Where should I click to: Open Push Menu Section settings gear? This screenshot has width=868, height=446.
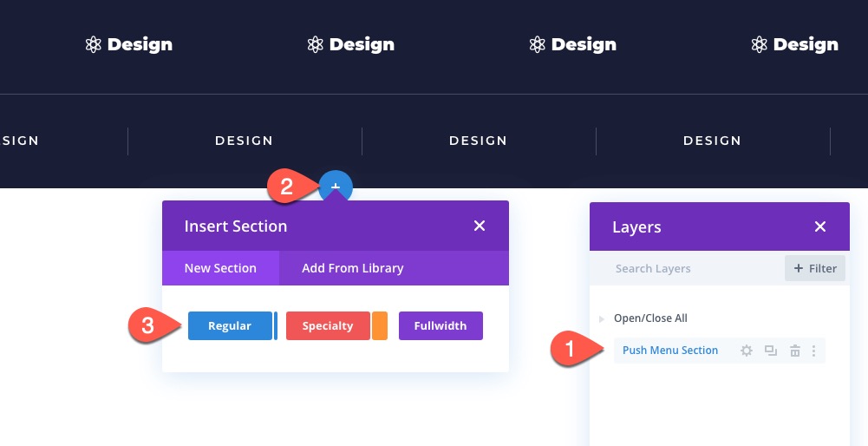(747, 351)
